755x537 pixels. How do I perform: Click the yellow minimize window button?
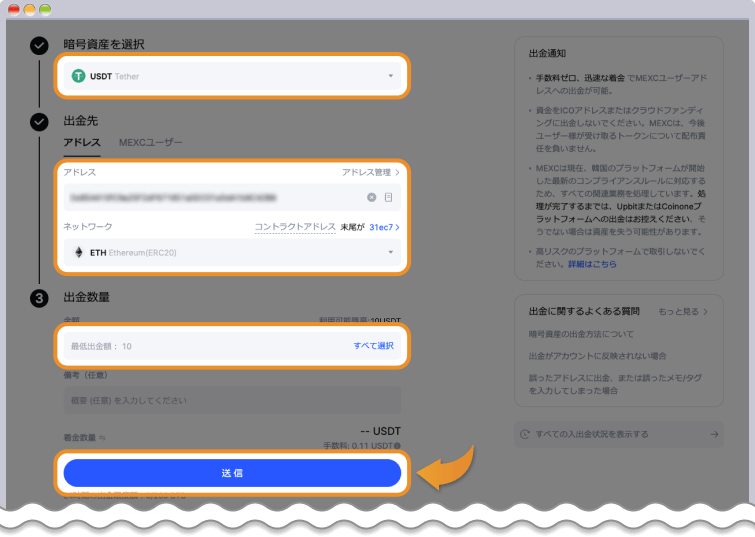point(29,10)
